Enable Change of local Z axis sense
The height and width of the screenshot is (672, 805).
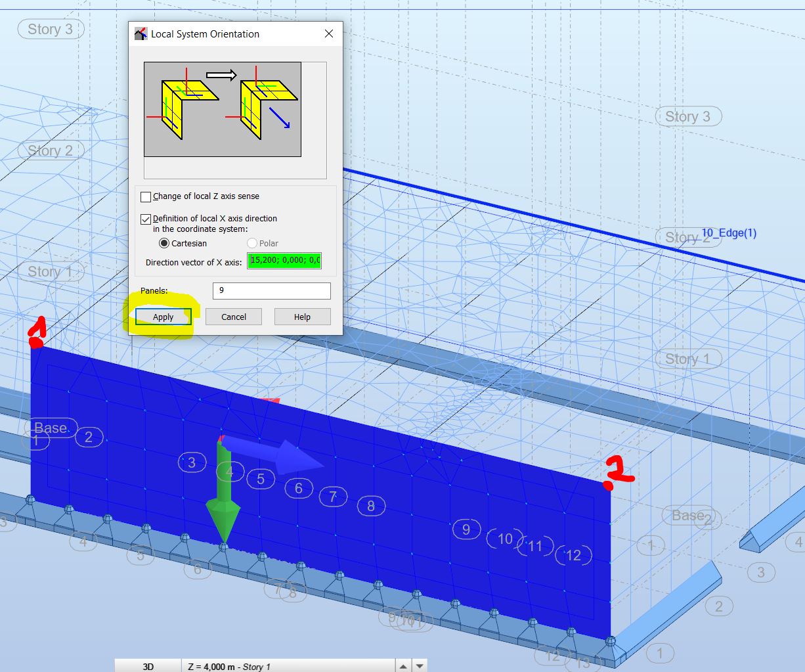pyautogui.click(x=145, y=196)
